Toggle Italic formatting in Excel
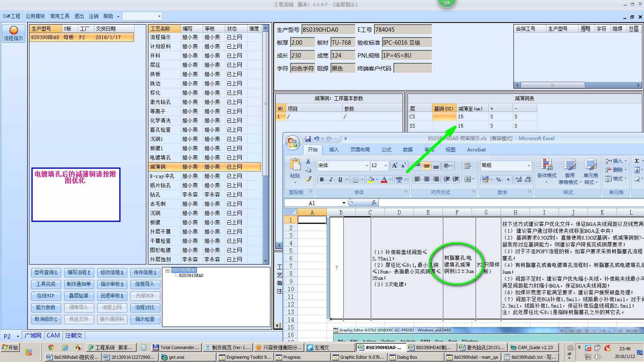This screenshot has height=362, width=644. point(331,180)
